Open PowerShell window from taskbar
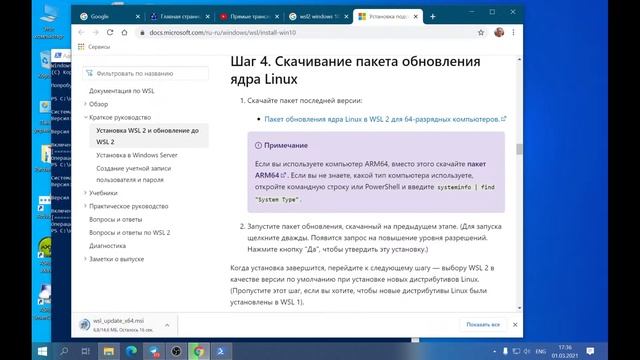640x360 pixels. pyautogui.click(x=221, y=351)
